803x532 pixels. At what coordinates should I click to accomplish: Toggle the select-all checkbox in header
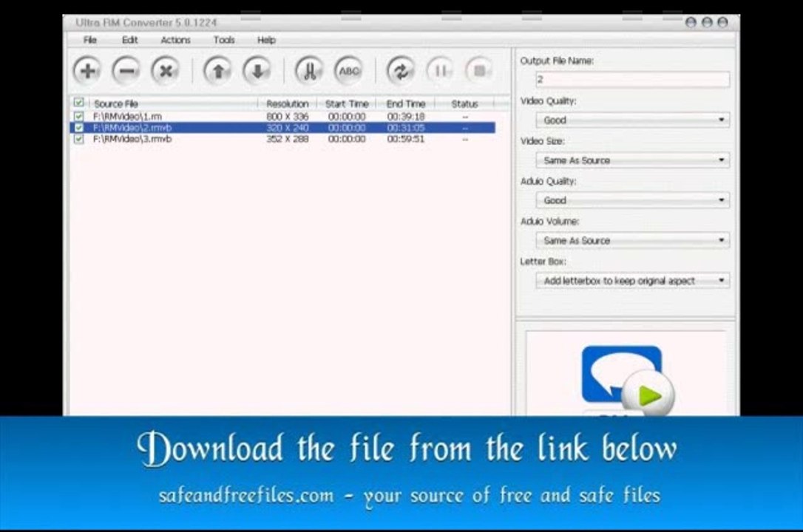coord(79,103)
